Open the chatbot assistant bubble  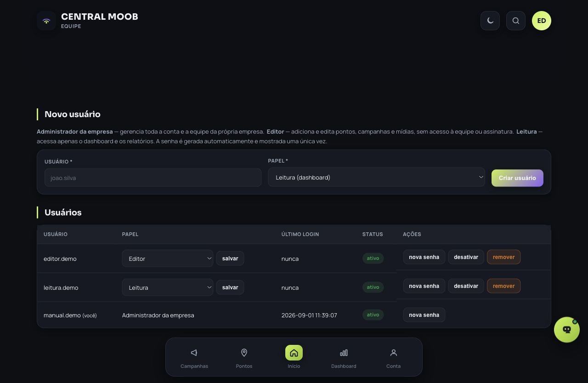click(567, 330)
